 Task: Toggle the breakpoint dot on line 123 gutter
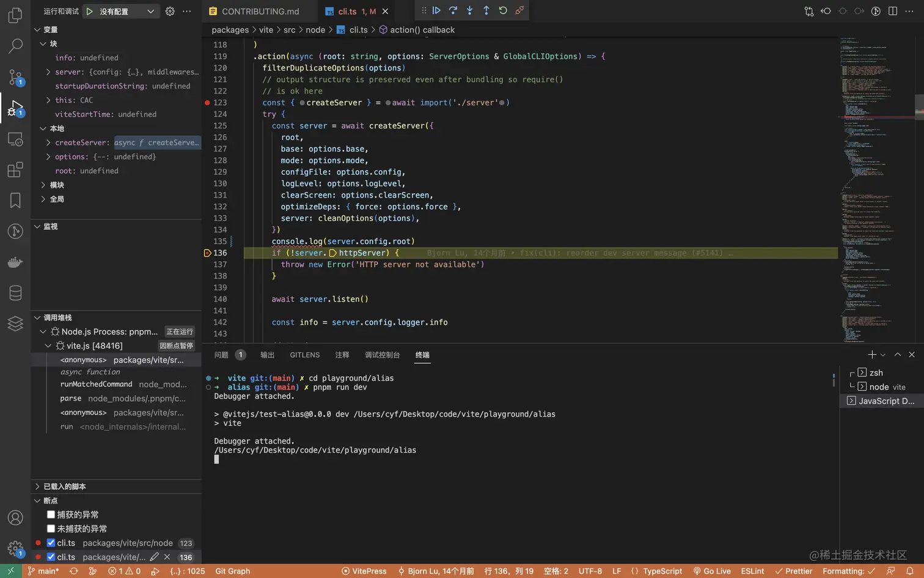(x=207, y=103)
